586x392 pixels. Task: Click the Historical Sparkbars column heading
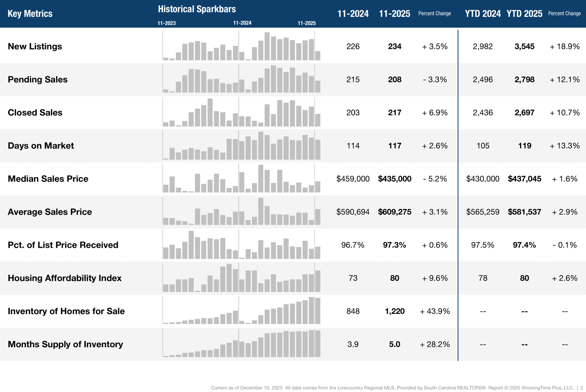click(x=197, y=9)
